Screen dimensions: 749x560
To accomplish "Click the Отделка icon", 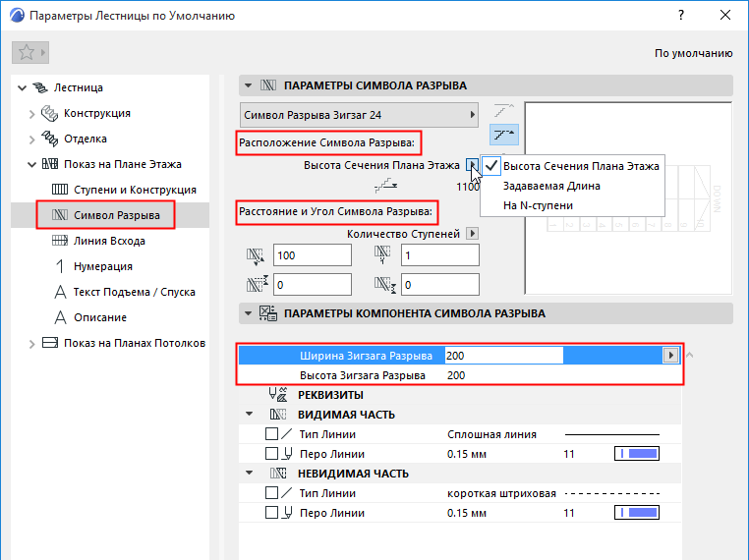I will [49, 139].
